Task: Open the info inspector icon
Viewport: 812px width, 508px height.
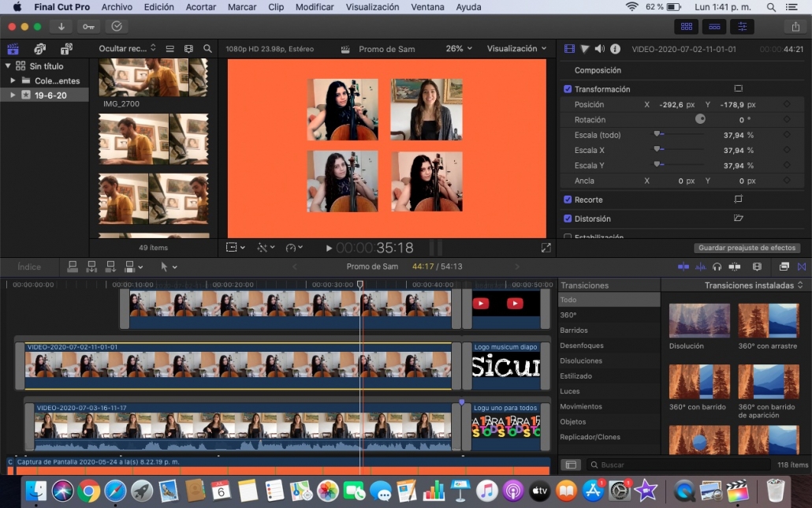Action: tap(615, 49)
